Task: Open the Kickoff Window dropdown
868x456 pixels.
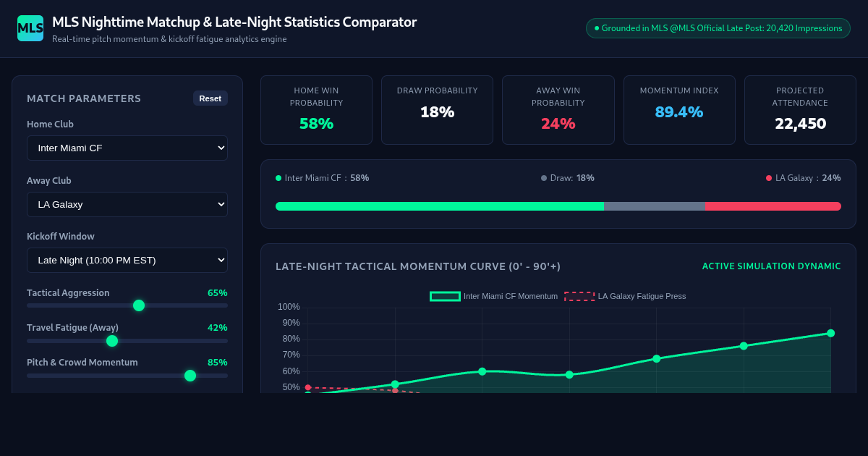Action: pos(127,260)
